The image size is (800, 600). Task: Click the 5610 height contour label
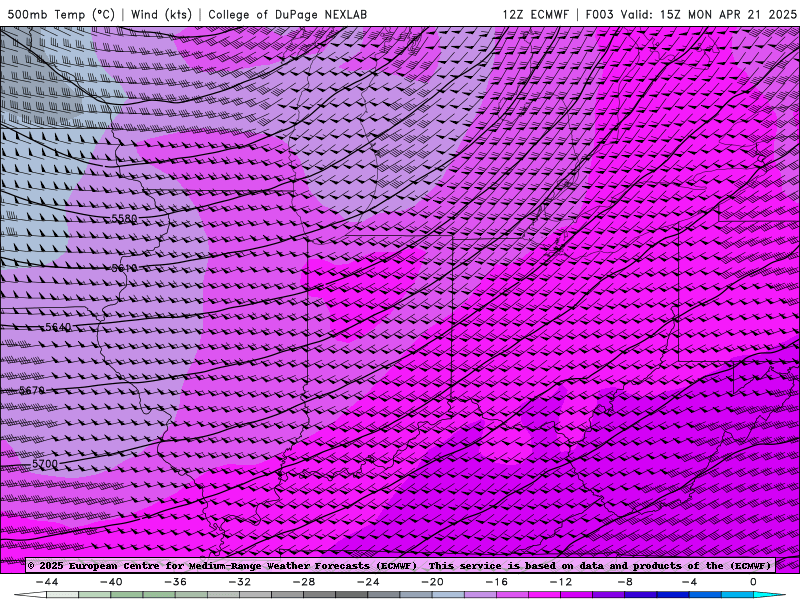(x=124, y=268)
